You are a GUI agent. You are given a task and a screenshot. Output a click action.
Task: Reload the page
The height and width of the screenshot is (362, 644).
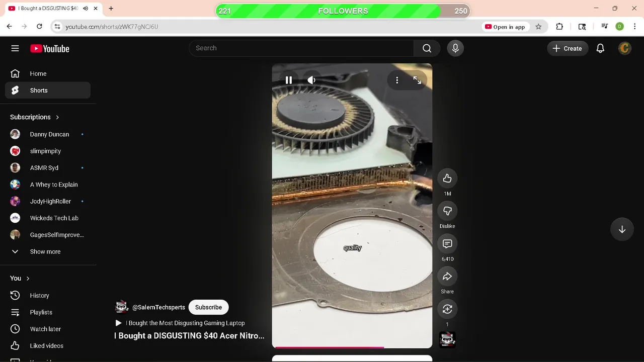click(x=39, y=27)
